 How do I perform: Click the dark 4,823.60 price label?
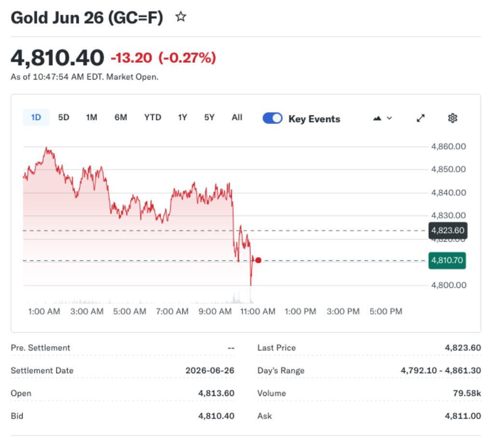pos(448,231)
